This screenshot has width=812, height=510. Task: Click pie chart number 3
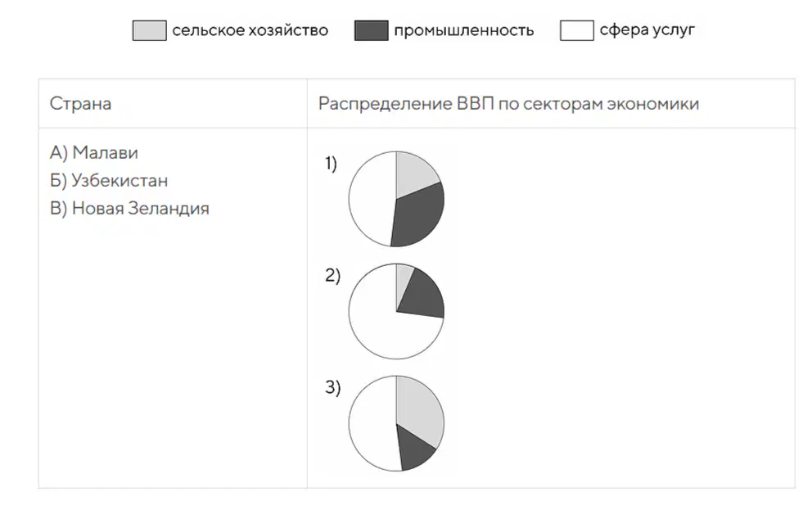(x=396, y=423)
